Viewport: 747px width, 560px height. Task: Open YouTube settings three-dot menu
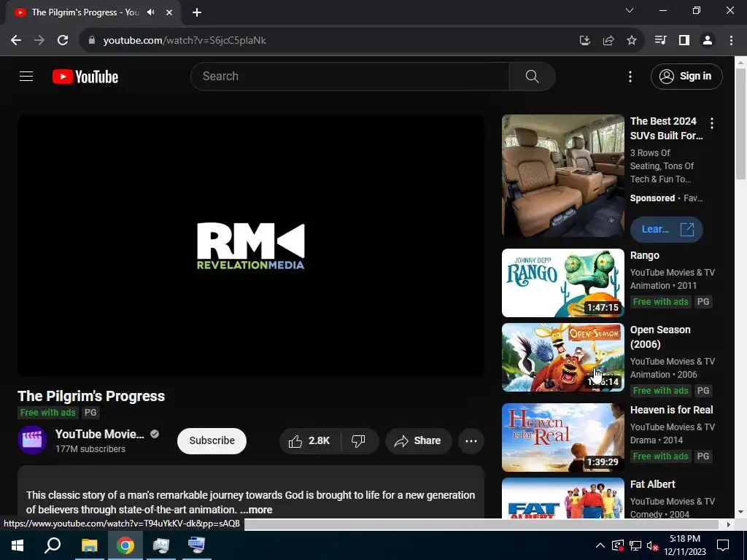(x=630, y=76)
